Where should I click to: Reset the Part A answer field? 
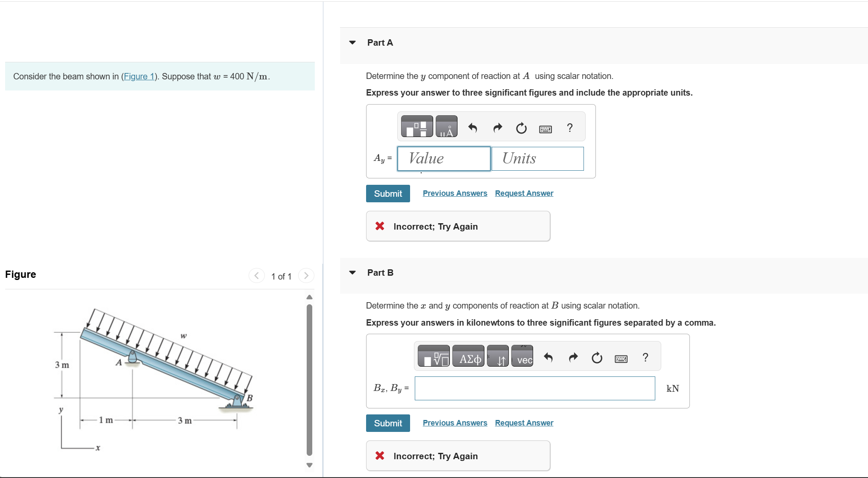(521, 127)
